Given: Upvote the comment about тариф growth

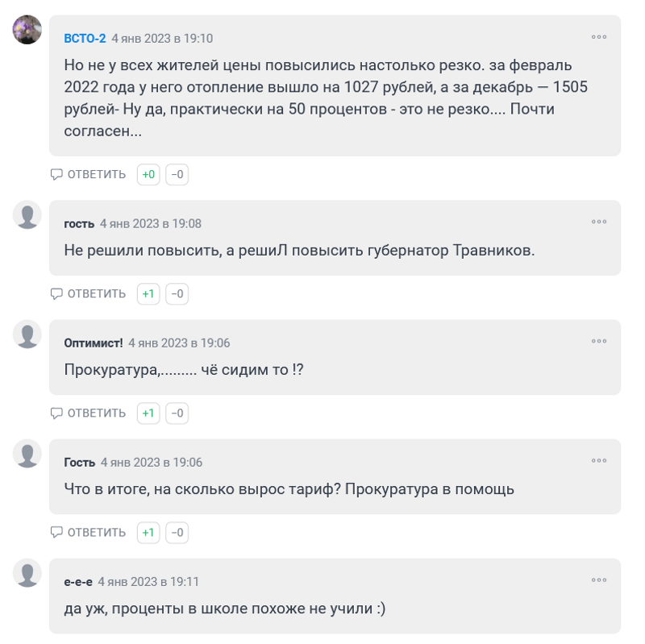Looking at the screenshot, I should pos(148,533).
